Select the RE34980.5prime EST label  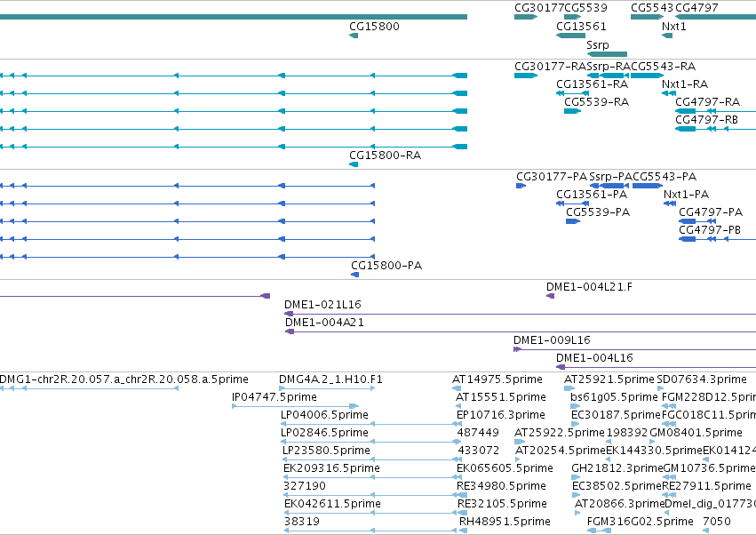point(501,486)
